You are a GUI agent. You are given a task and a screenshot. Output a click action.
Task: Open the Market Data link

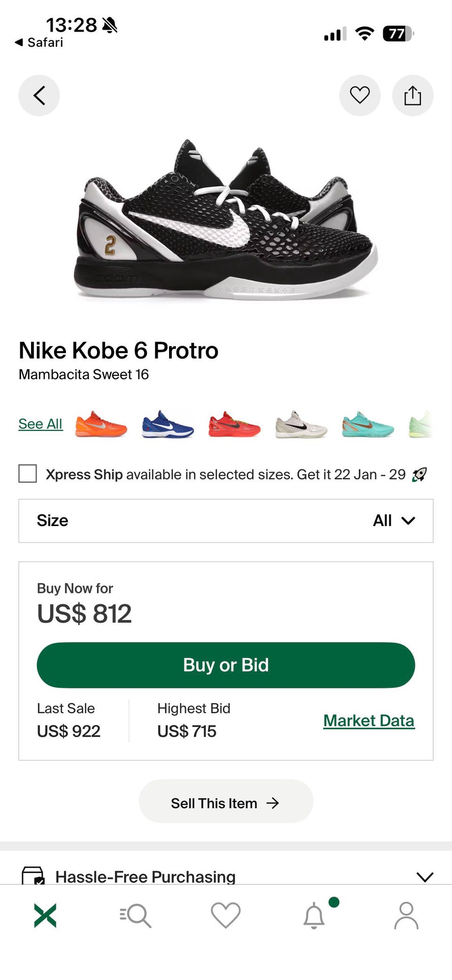click(369, 721)
